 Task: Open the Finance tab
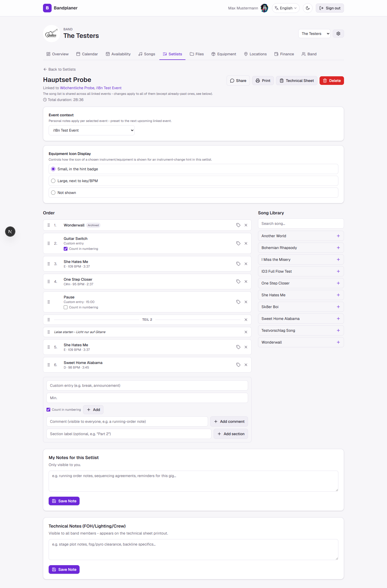coord(284,54)
